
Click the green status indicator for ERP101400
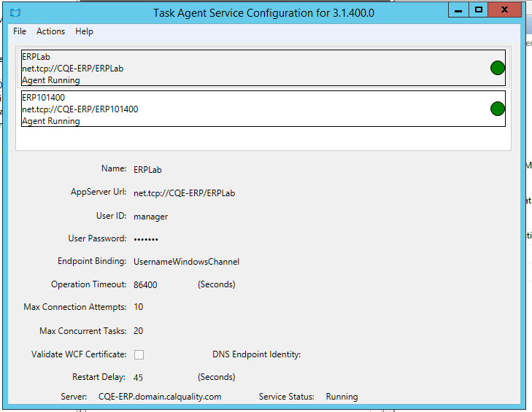pyautogui.click(x=498, y=109)
